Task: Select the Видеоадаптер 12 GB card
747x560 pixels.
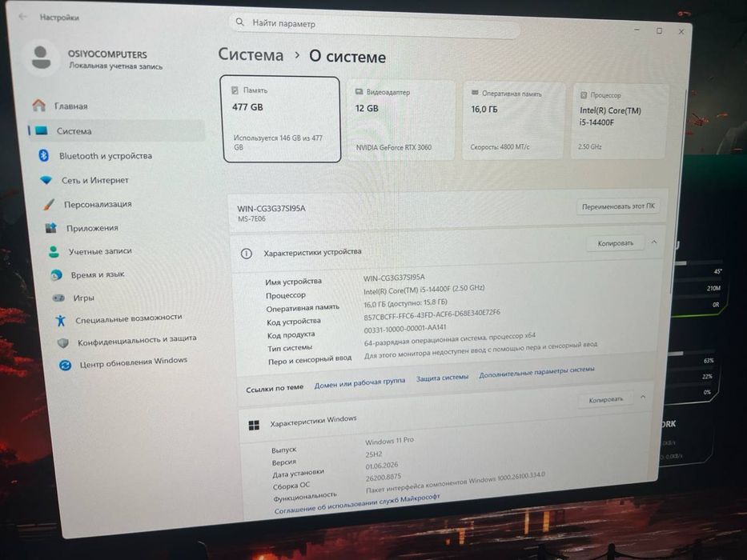Action: [x=401, y=120]
